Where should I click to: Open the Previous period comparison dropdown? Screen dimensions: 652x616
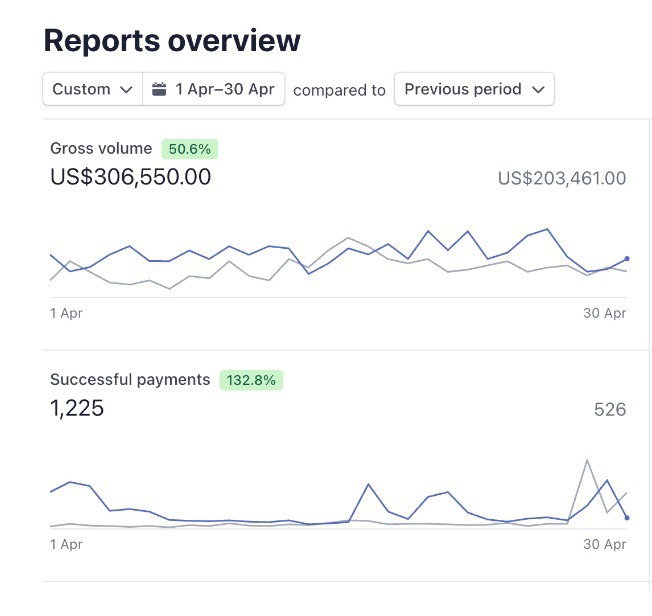[474, 89]
